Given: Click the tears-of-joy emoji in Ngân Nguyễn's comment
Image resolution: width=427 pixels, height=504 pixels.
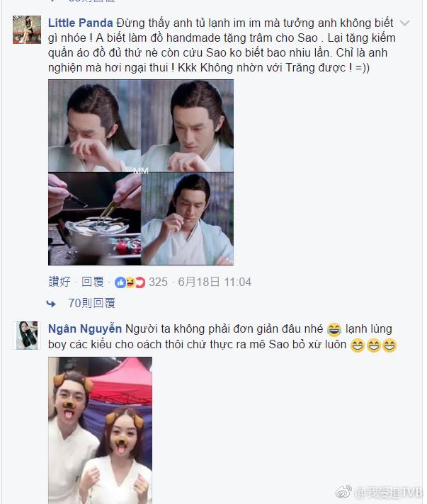Looking at the screenshot, I should [x=334, y=329].
